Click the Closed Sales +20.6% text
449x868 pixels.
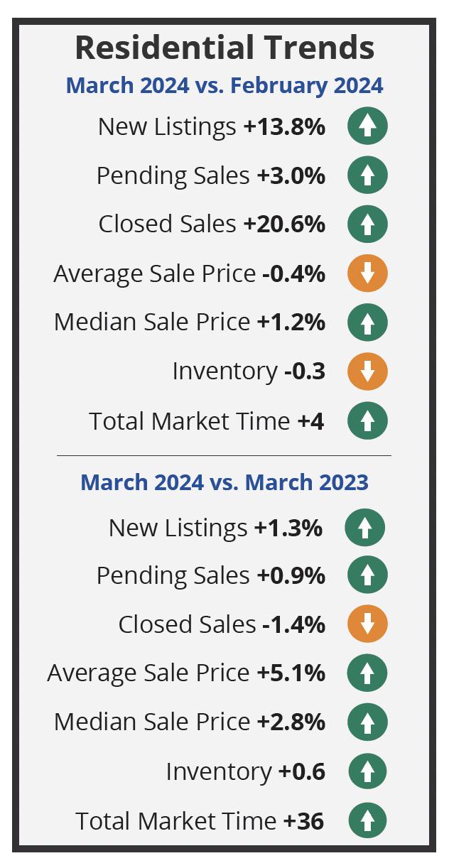(212, 224)
